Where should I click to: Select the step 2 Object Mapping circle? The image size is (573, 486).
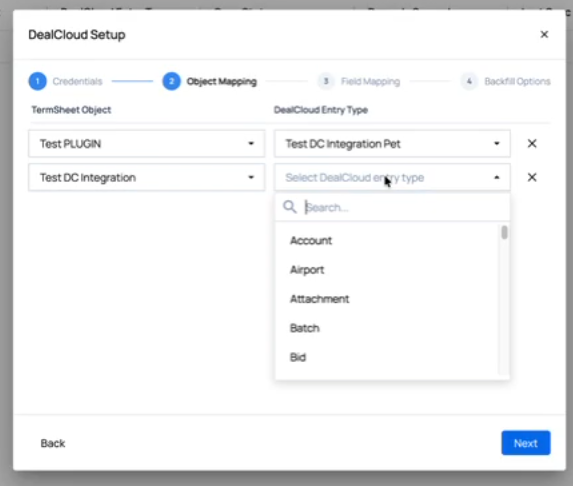(x=171, y=81)
